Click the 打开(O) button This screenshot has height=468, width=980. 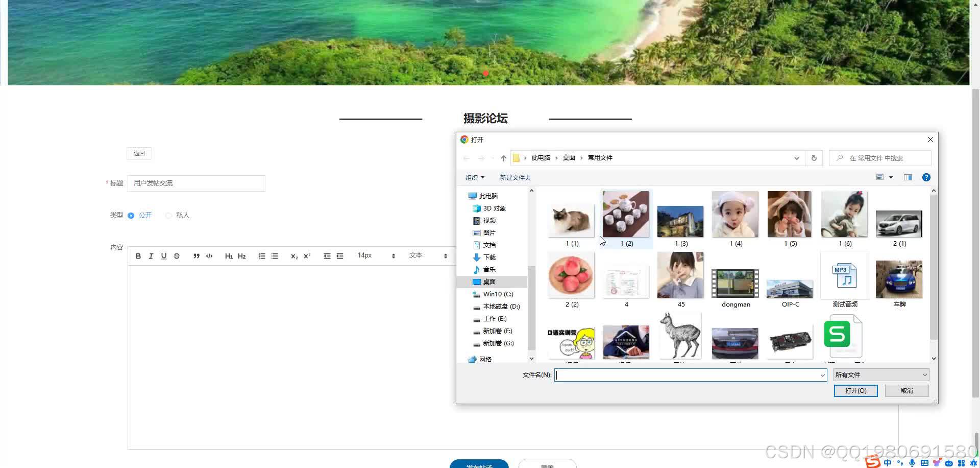855,390
